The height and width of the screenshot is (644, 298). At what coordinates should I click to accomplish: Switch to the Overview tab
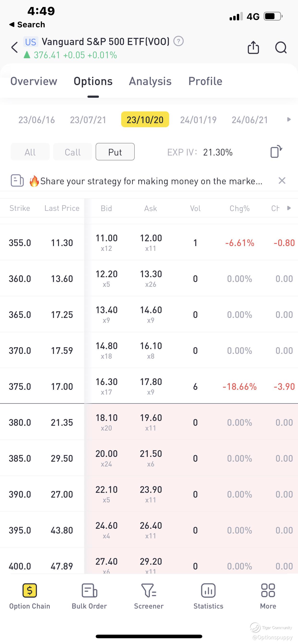(34, 81)
